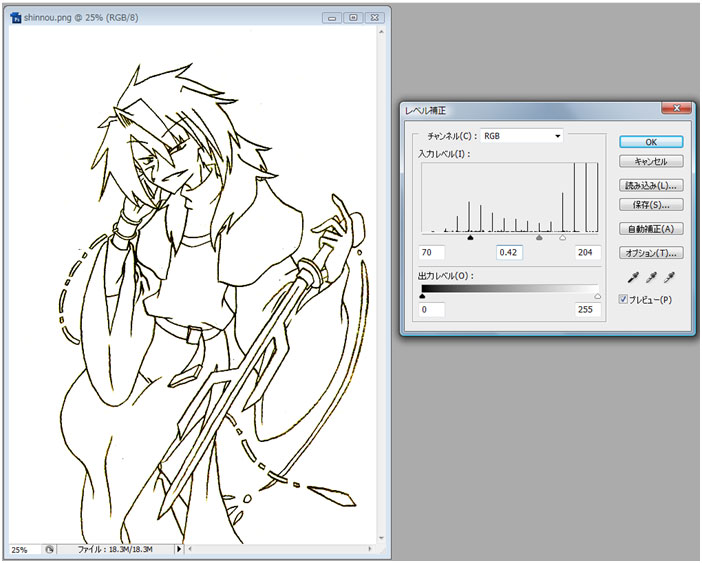This screenshot has width=702, height=563.
Task: Click the gamma field showing 0.42
Action: pyautogui.click(x=509, y=252)
